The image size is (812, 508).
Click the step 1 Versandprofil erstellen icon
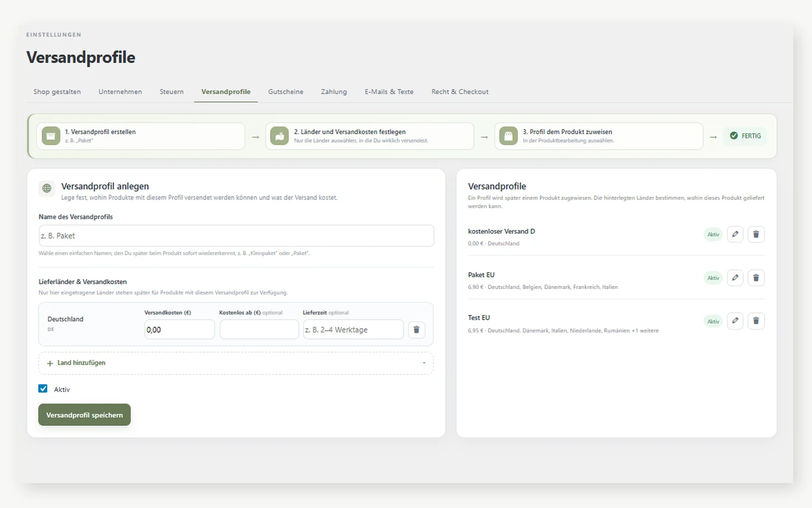51,136
